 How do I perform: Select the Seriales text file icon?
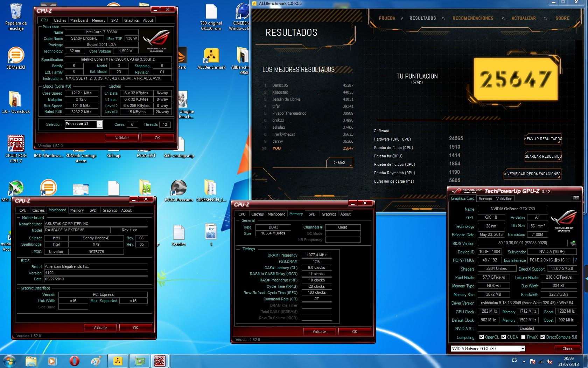tap(178, 235)
